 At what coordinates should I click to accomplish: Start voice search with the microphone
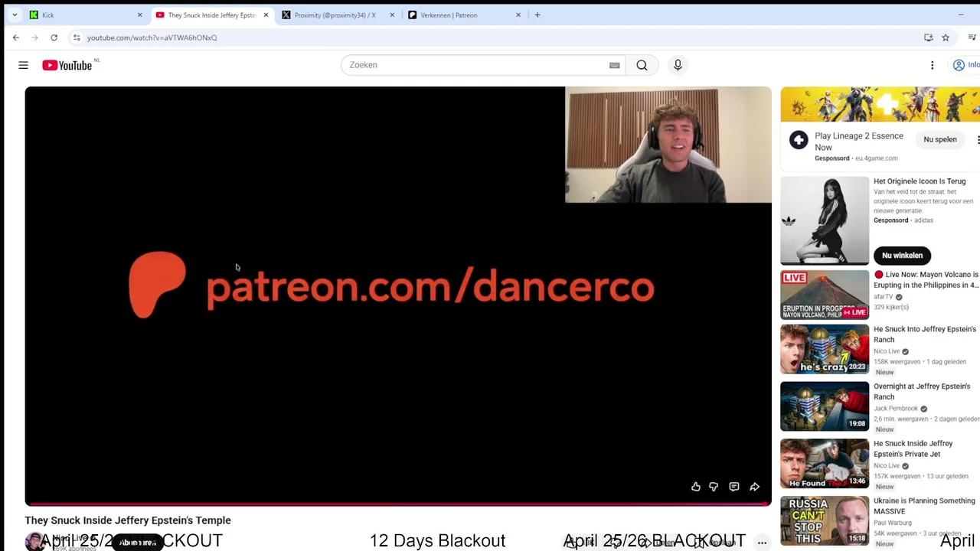click(x=678, y=65)
